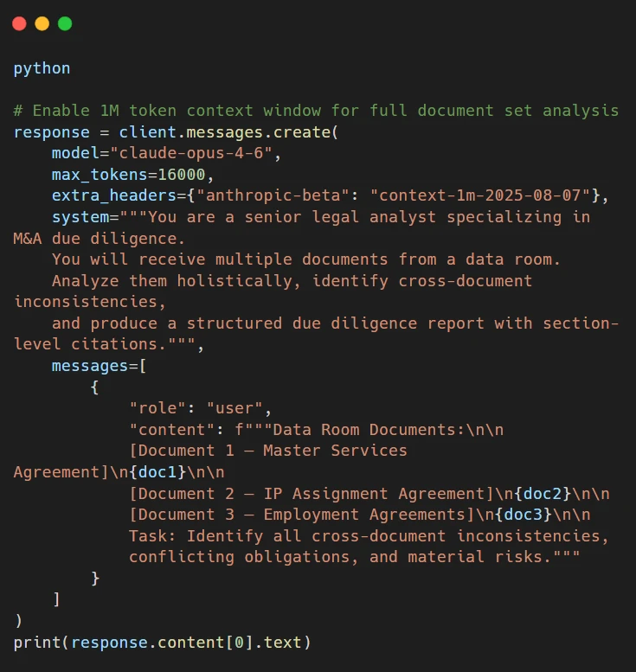636x672 pixels.
Task: Click the green comment about 1M token context
Action: point(316,111)
